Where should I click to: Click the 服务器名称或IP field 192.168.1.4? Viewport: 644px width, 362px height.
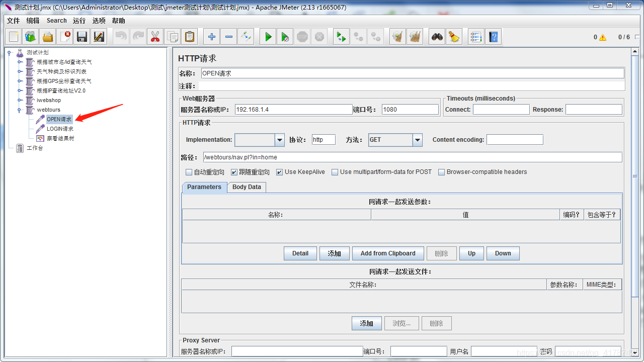[294, 110]
